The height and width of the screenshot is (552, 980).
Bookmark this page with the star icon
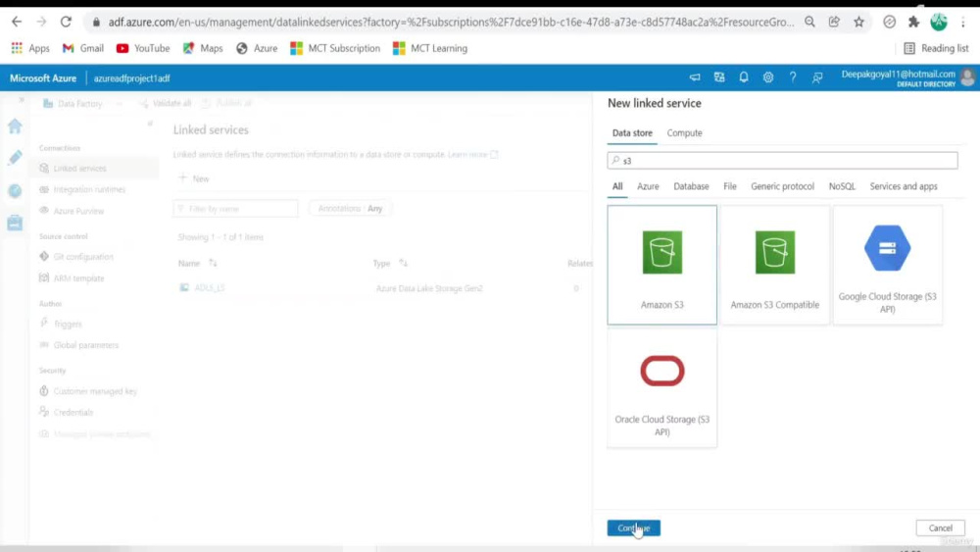pos(858,22)
